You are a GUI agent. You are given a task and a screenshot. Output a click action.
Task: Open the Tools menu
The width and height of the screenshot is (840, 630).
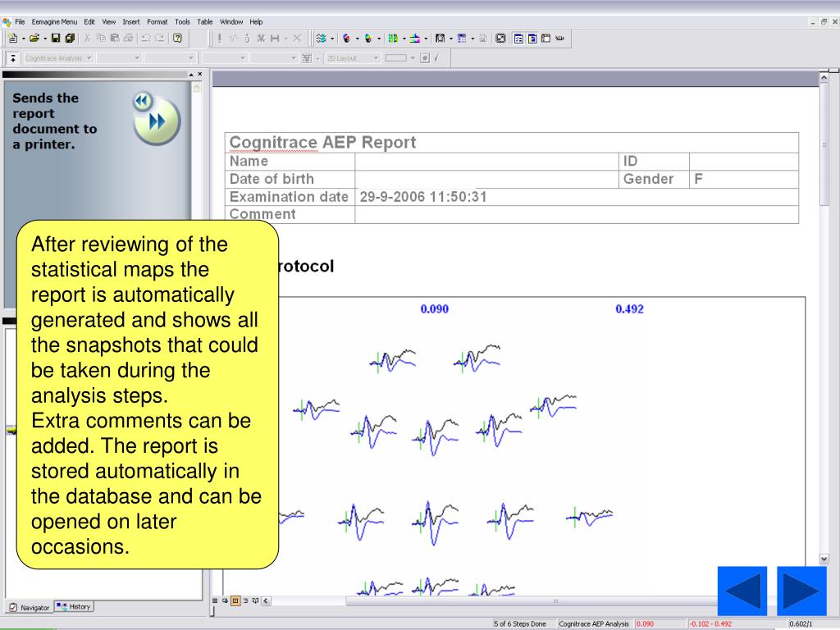pyautogui.click(x=182, y=22)
